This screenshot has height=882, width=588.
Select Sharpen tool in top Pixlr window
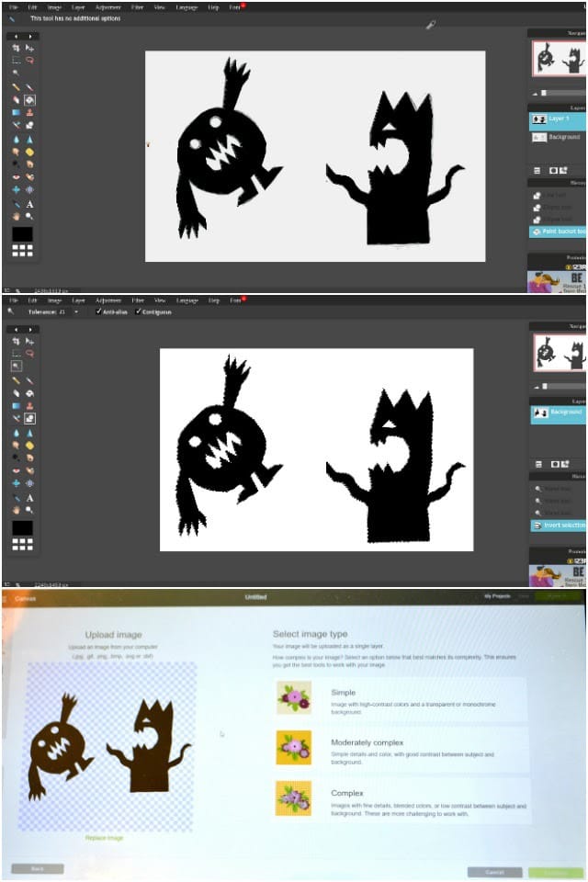pyautogui.click(x=29, y=139)
